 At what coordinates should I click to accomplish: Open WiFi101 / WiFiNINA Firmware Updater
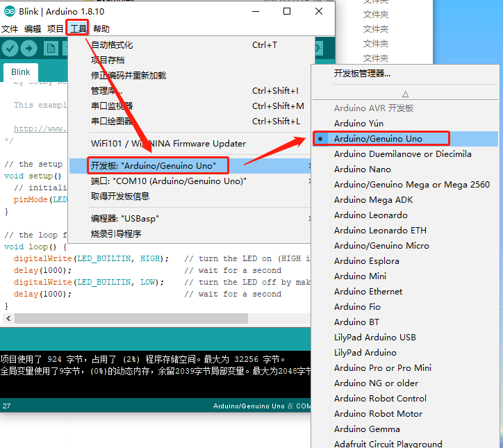pyautogui.click(x=190, y=143)
